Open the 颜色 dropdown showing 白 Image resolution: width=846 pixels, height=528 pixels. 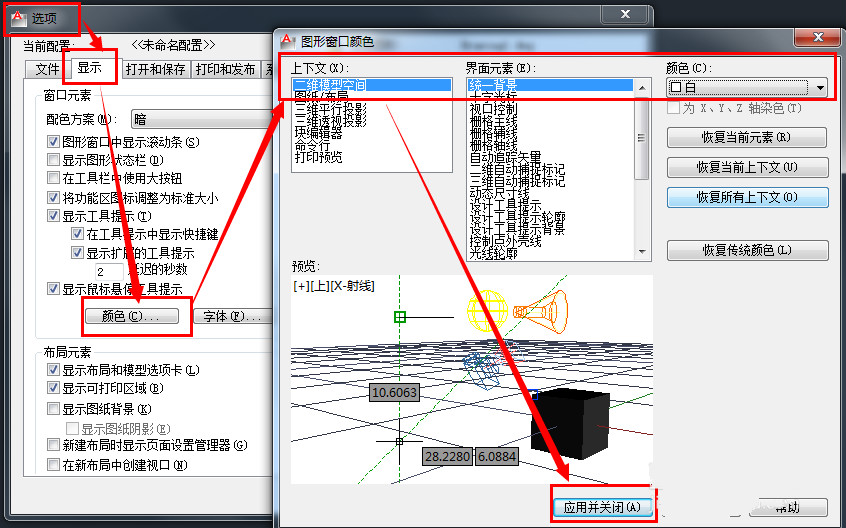pyautogui.click(x=821, y=88)
